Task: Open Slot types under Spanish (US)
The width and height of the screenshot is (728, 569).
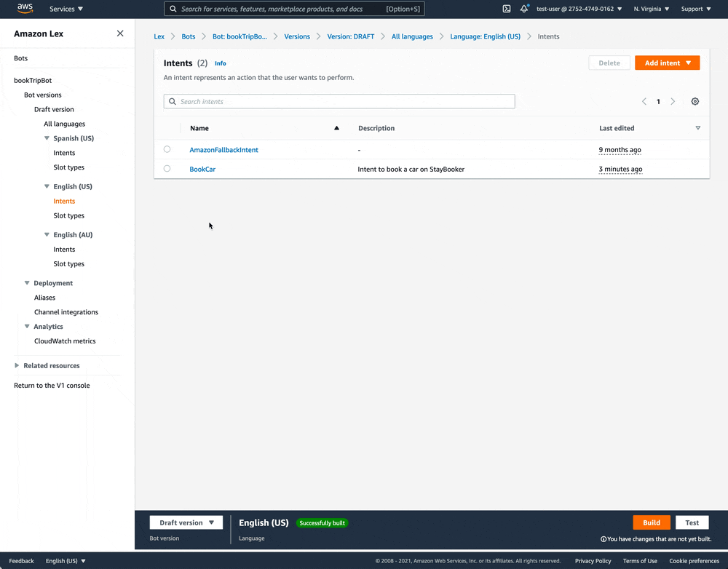Action: pos(68,167)
